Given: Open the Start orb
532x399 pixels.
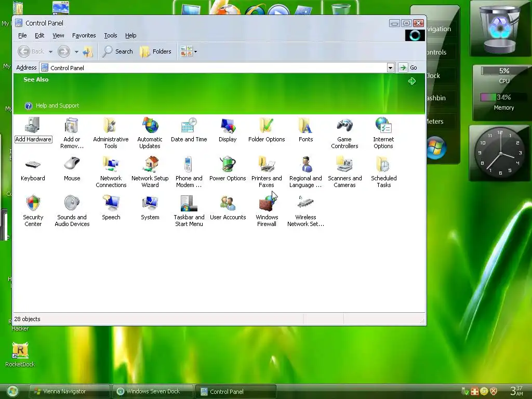Looking at the screenshot, I should pyautogui.click(x=13, y=392).
